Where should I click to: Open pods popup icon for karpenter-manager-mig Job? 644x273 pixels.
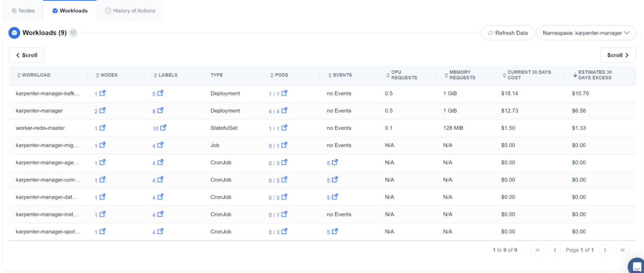(284, 145)
